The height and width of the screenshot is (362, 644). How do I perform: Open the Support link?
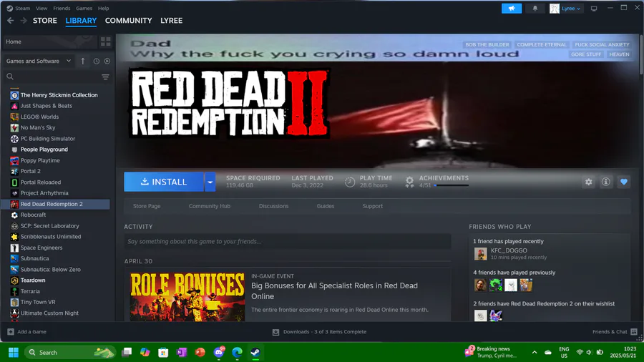(x=373, y=206)
